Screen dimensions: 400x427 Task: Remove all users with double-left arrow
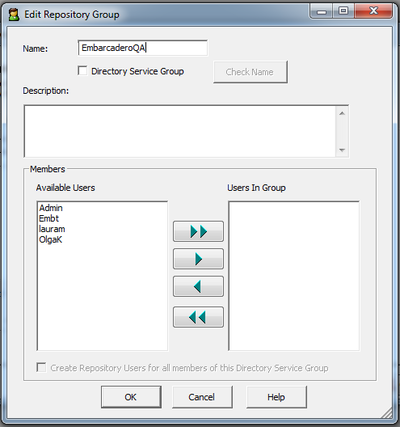[x=198, y=317]
